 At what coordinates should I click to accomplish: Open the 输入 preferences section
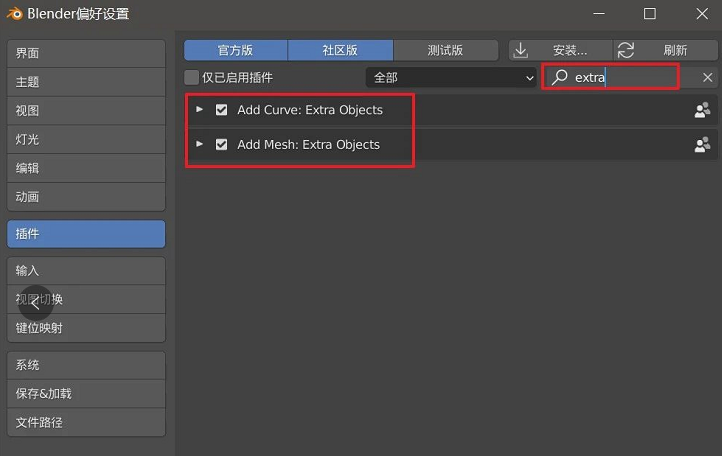(86, 271)
